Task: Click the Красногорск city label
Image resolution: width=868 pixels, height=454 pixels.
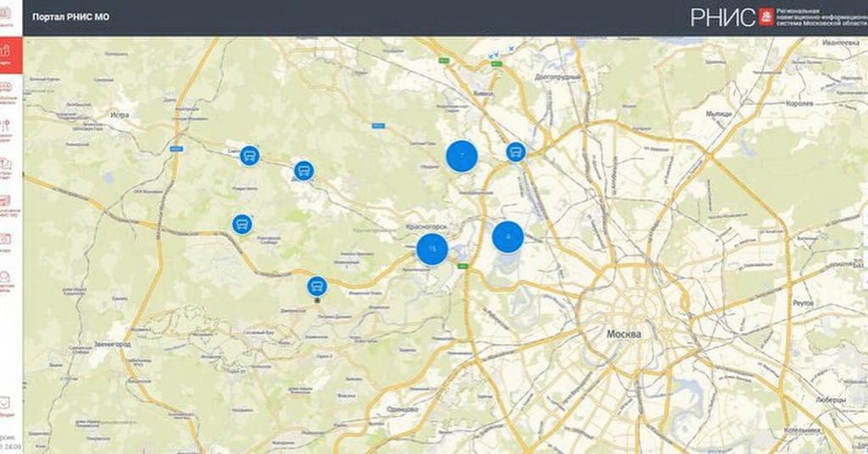Action: point(427,227)
